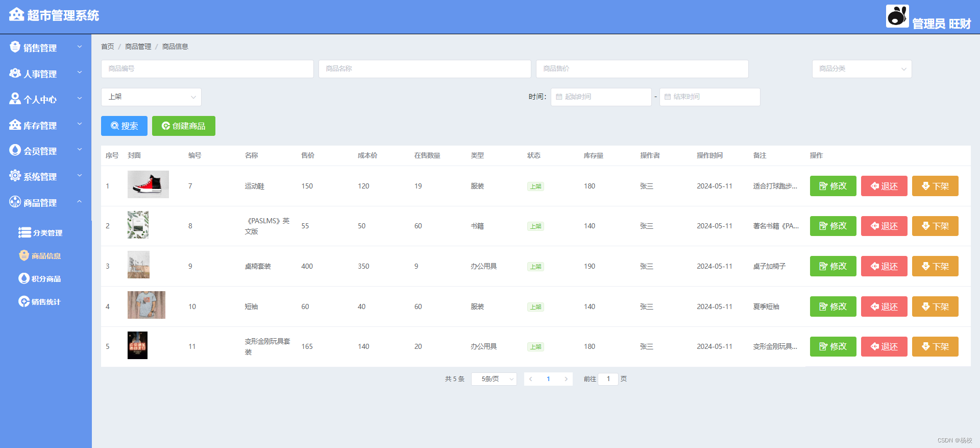
Task: Click the calendar icon in 起始时间
Action: (x=559, y=97)
